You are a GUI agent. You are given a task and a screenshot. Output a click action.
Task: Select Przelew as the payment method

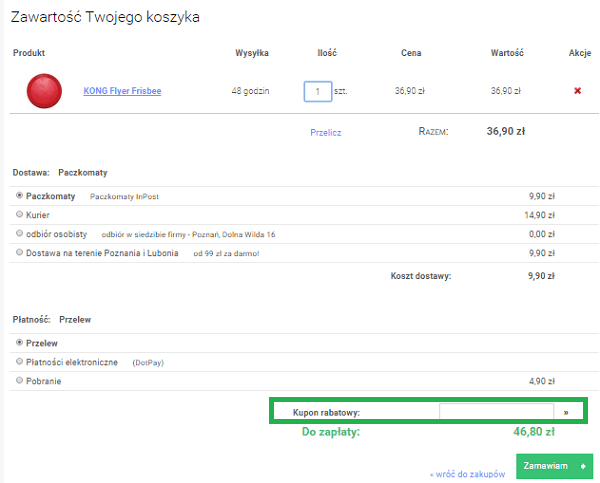(19, 342)
